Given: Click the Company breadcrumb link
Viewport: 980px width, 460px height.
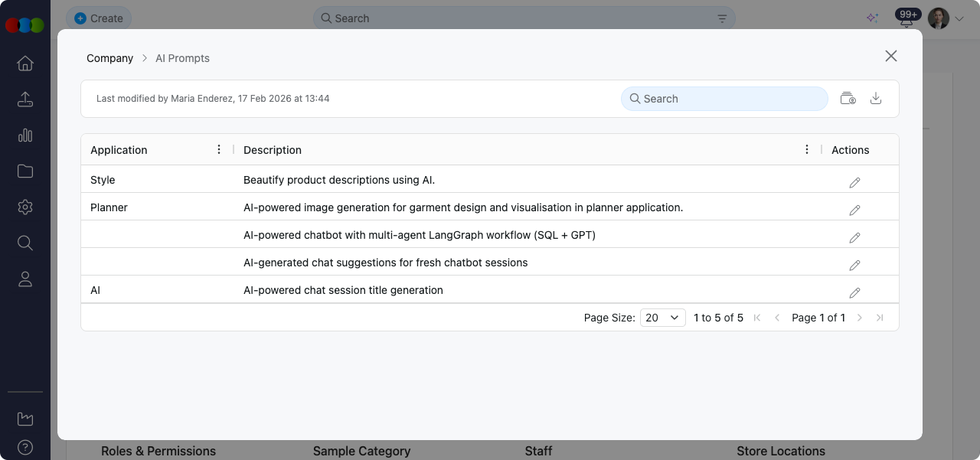Looking at the screenshot, I should tap(109, 58).
